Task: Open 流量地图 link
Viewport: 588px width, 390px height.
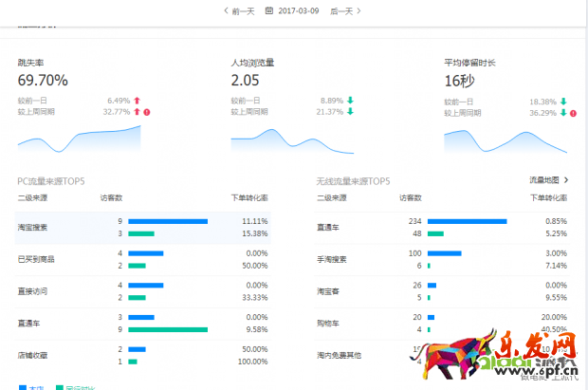Action: coord(544,179)
